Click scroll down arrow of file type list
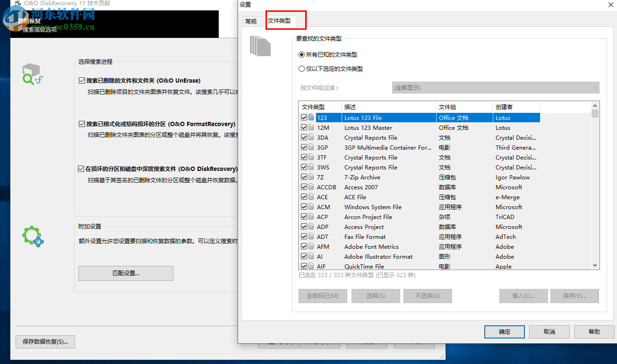617x364 pixels. click(x=595, y=265)
